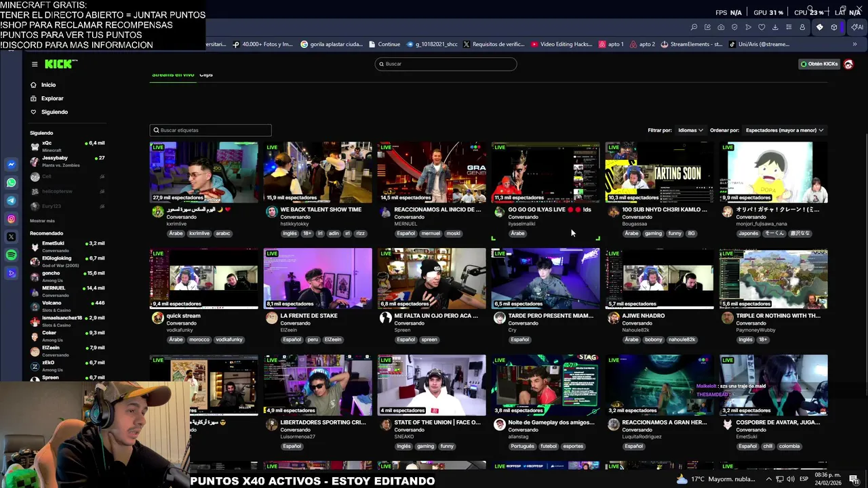Screen dimensions: 868x488
Task: Click the Buscar search field
Action: coord(446,64)
